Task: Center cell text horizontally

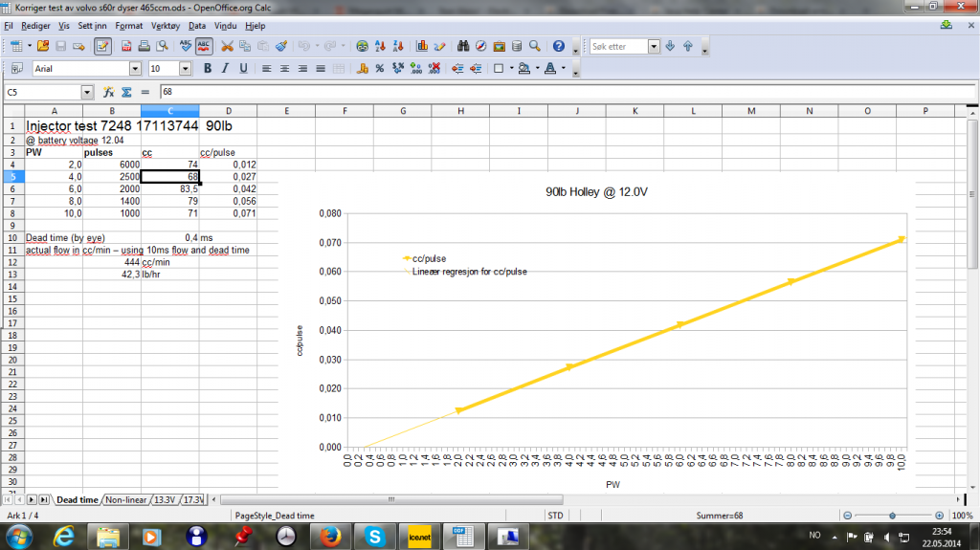Action: point(285,69)
